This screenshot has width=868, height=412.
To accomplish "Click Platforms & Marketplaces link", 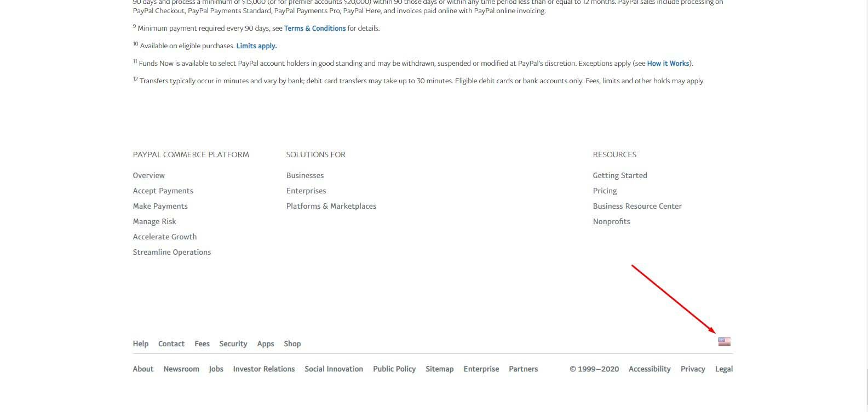I will coord(331,206).
